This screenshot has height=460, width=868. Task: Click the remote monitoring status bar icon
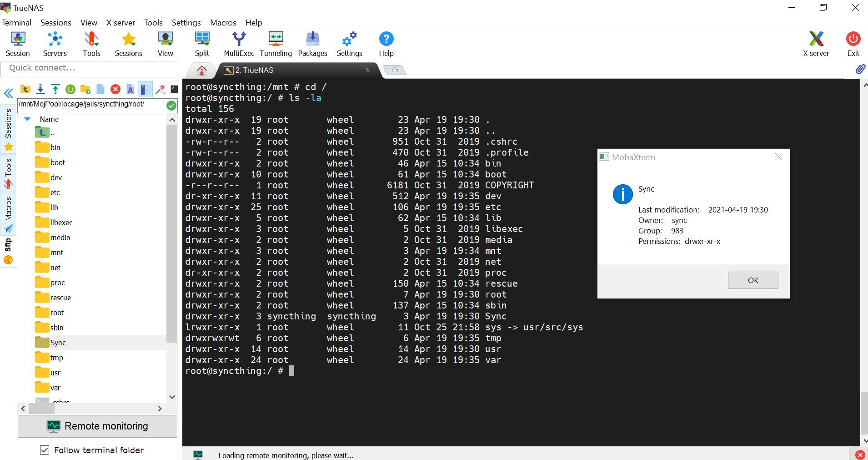point(198,455)
